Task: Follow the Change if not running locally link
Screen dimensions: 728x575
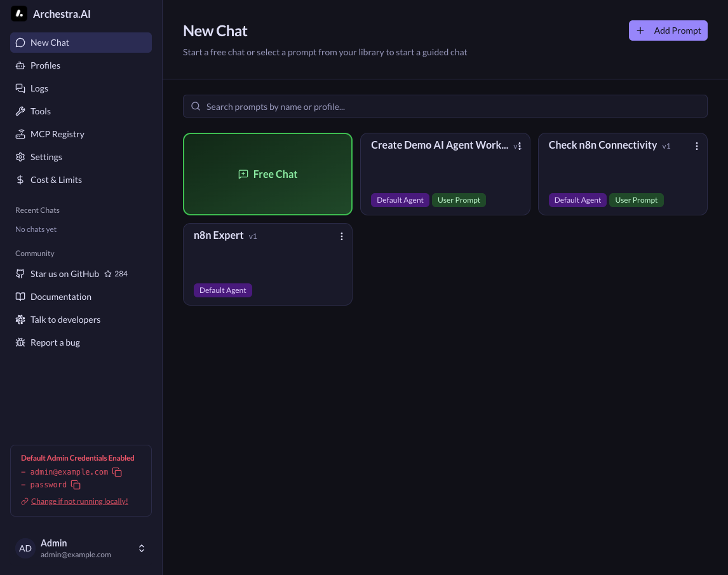Action: click(79, 501)
